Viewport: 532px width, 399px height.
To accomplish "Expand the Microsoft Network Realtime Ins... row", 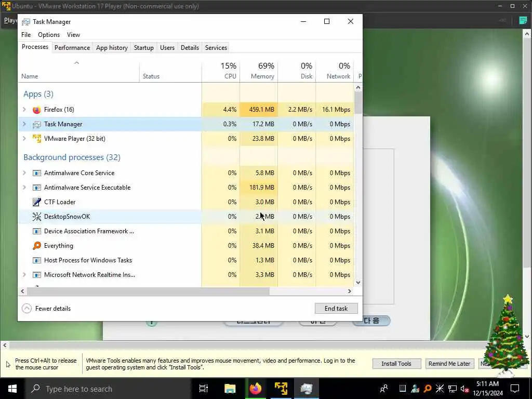I will pos(24,275).
